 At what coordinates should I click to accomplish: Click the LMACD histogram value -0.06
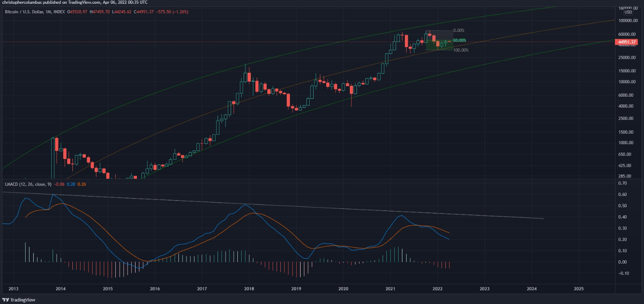(x=59, y=184)
